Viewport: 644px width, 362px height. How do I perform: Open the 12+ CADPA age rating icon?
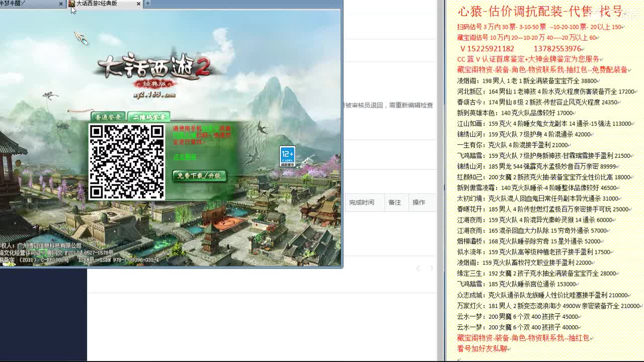pyautogui.click(x=287, y=156)
